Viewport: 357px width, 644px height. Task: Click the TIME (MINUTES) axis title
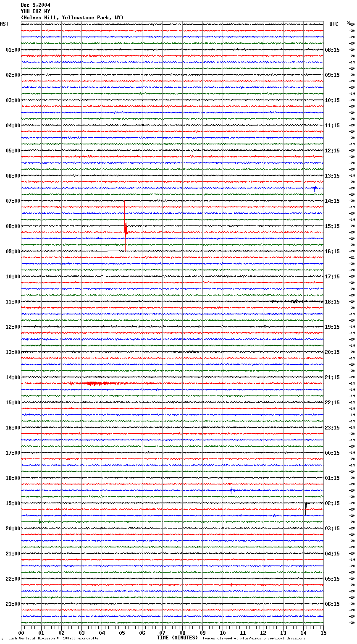click(x=177, y=638)
